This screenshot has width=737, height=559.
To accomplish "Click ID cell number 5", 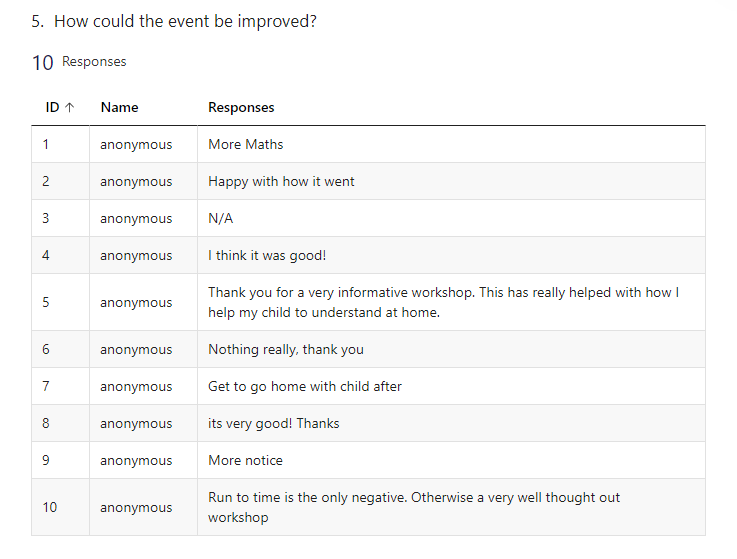I will (x=46, y=302).
